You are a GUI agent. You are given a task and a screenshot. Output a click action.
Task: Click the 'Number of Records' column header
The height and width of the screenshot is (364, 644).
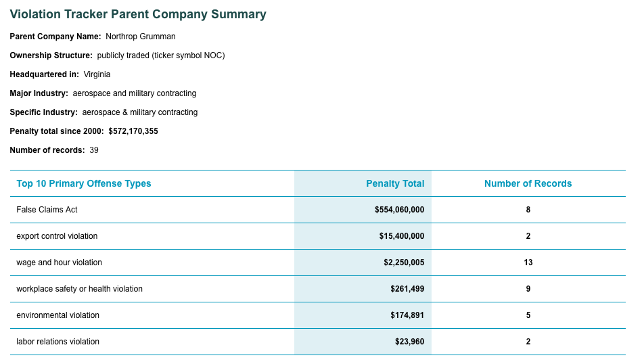click(528, 183)
